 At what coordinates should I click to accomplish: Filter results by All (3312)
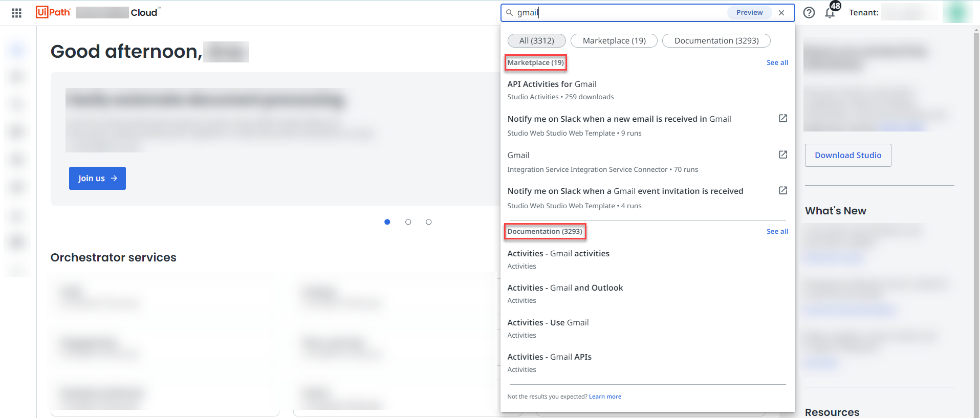[x=536, y=40]
